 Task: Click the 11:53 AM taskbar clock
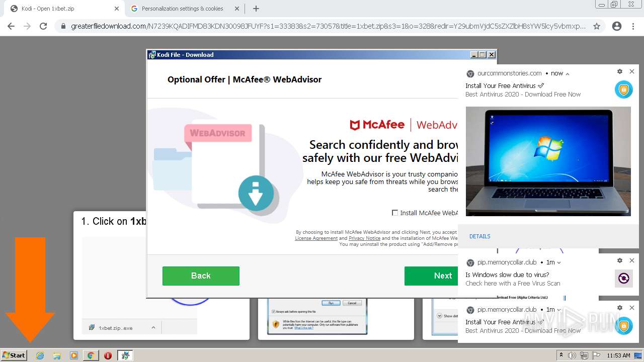pos(618,355)
